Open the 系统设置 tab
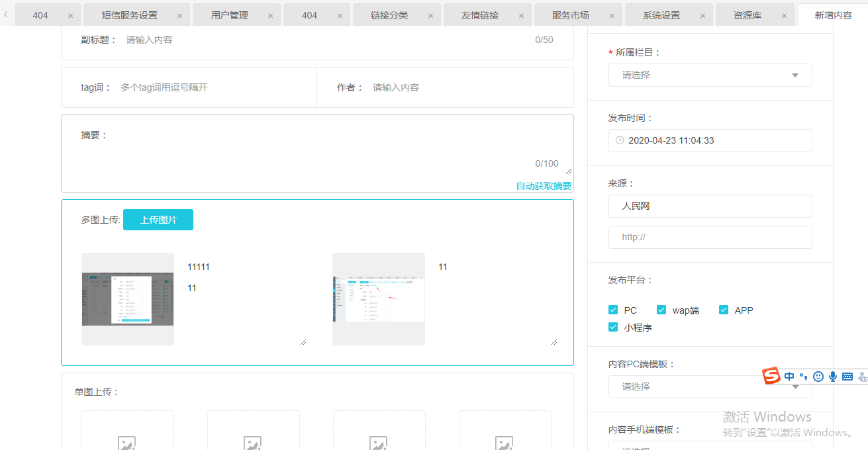868x450 pixels. coord(661,15)
